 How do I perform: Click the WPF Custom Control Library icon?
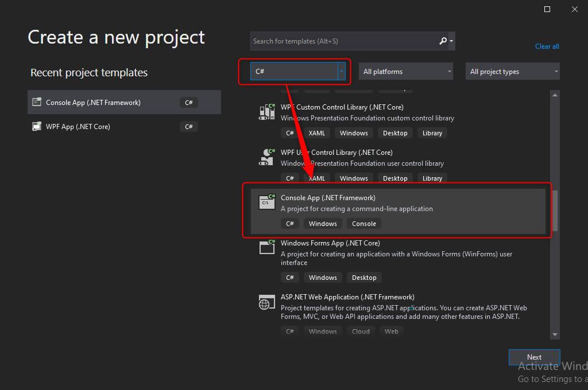pos(267,112)
